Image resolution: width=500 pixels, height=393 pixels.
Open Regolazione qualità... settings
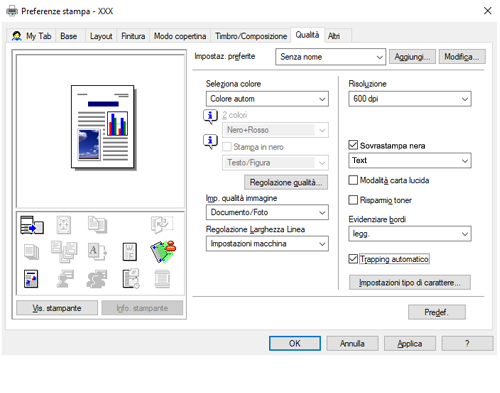pyautogui.click(x=286, y=182)
